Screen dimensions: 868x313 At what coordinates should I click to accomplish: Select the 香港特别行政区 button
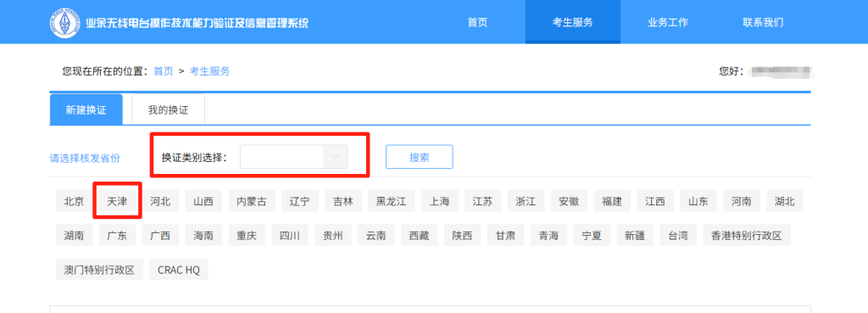pos(747,236)
